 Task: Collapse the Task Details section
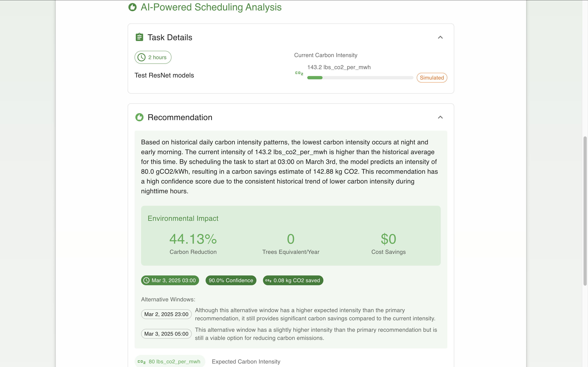click(440, 37)
